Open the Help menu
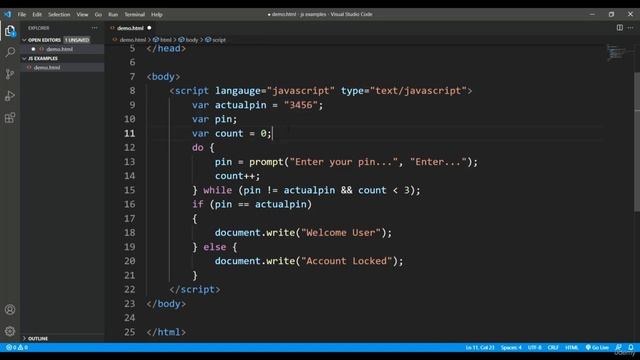Screen dimensions: 640x360 [x=157, y=14]
